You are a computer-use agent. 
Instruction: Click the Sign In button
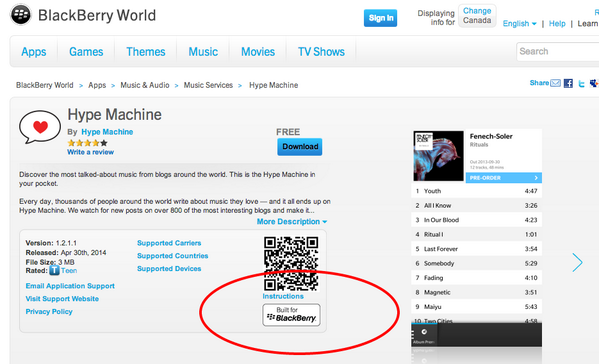point(380,18)
